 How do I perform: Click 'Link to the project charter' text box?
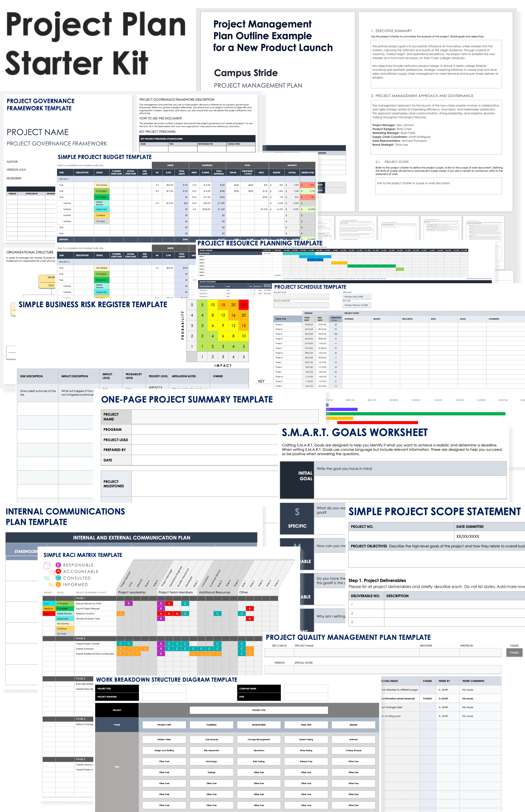[438, 186]
